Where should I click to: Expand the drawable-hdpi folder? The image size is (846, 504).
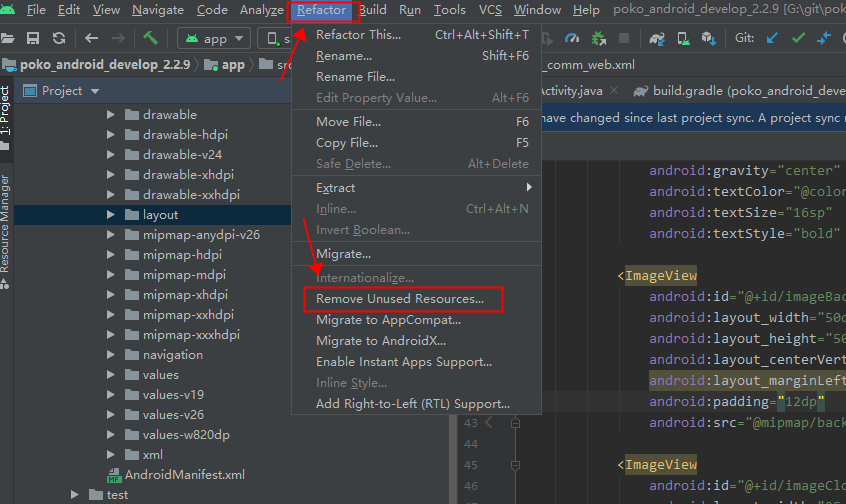111,134
